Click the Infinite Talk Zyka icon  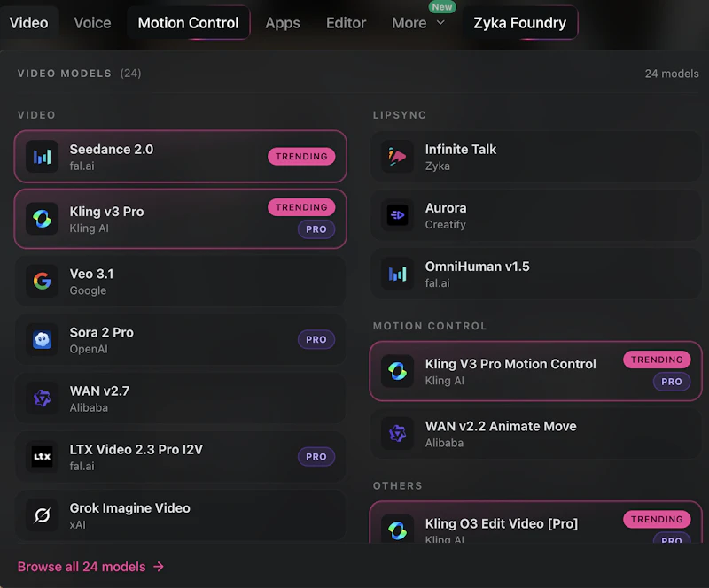[397, 157]
